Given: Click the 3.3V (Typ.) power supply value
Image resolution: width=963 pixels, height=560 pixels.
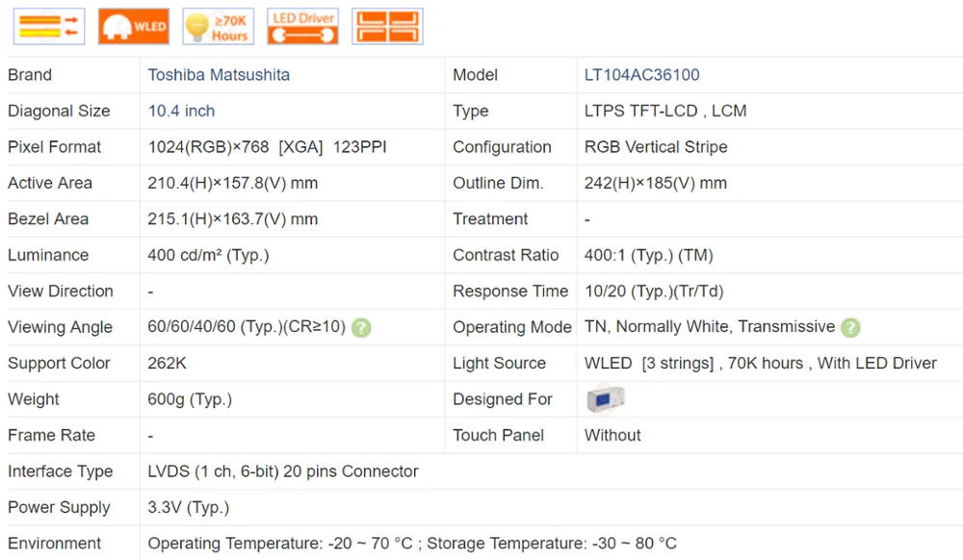Looking at the screenshot, I should 189,508.
